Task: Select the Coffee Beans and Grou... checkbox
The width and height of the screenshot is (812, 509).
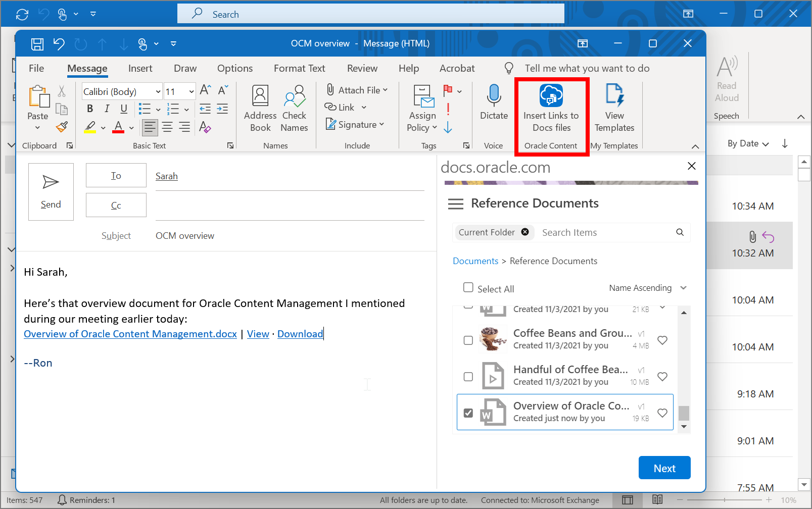Action: 468,340
